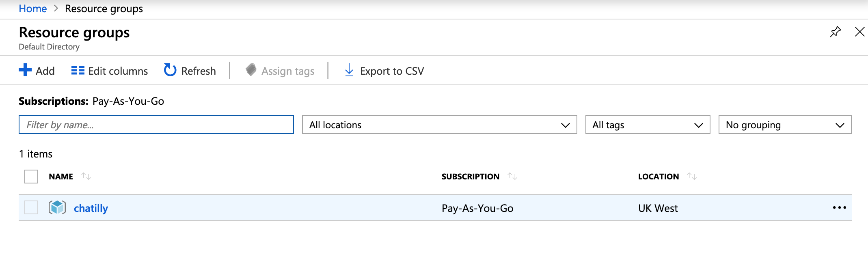Sort by Location column arrows
Image resolution: width=868 pixels, height=276 pixels.
[692, 177]
